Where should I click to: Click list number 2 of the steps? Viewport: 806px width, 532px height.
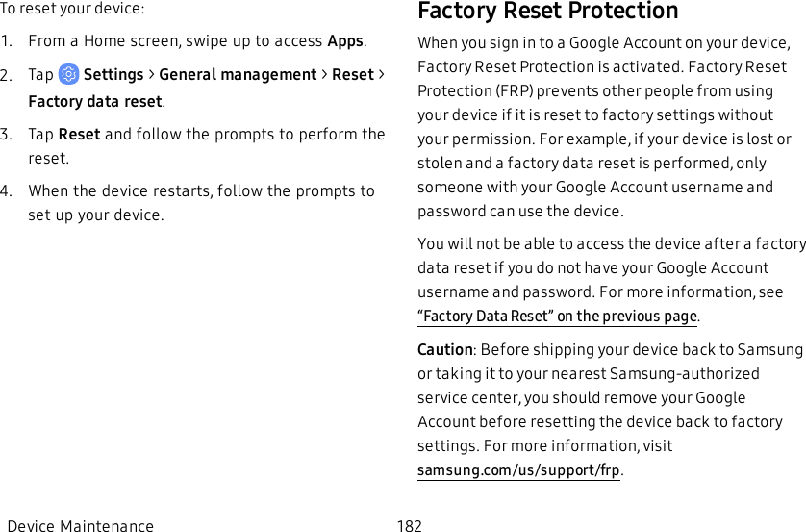coord(7,75)
